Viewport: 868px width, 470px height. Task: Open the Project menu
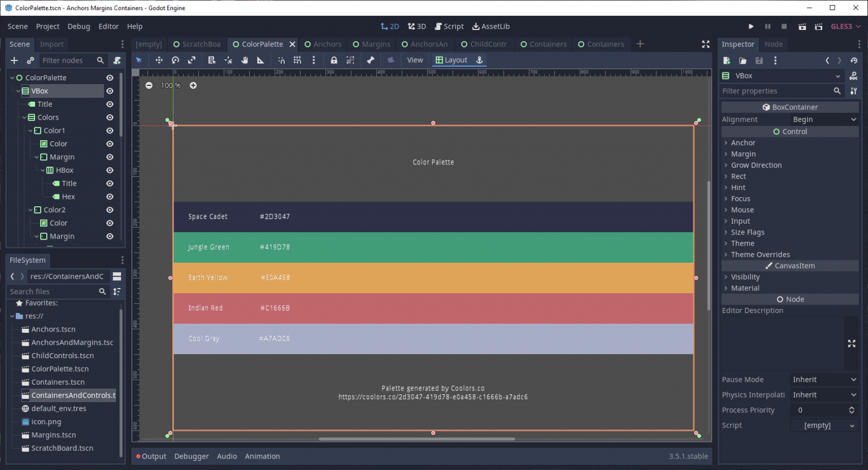(47, 26)
